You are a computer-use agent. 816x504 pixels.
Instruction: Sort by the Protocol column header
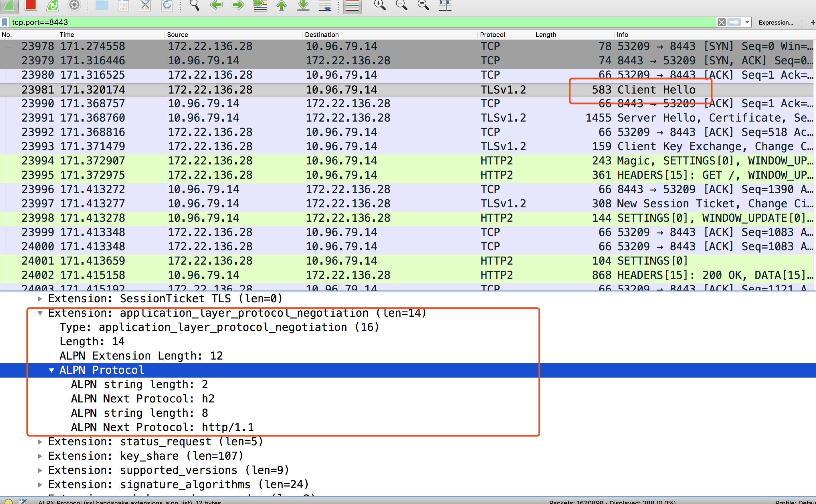tap(505, 35)
